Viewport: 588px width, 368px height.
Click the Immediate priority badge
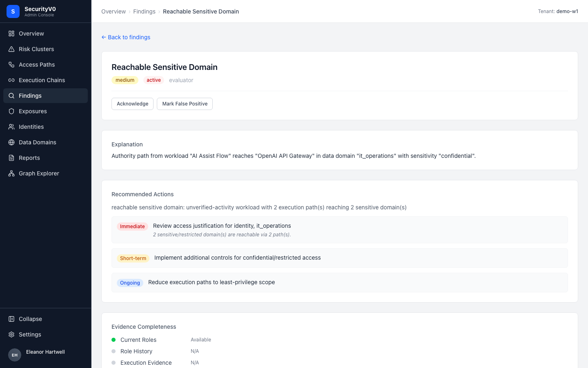(x=132, y=227)
